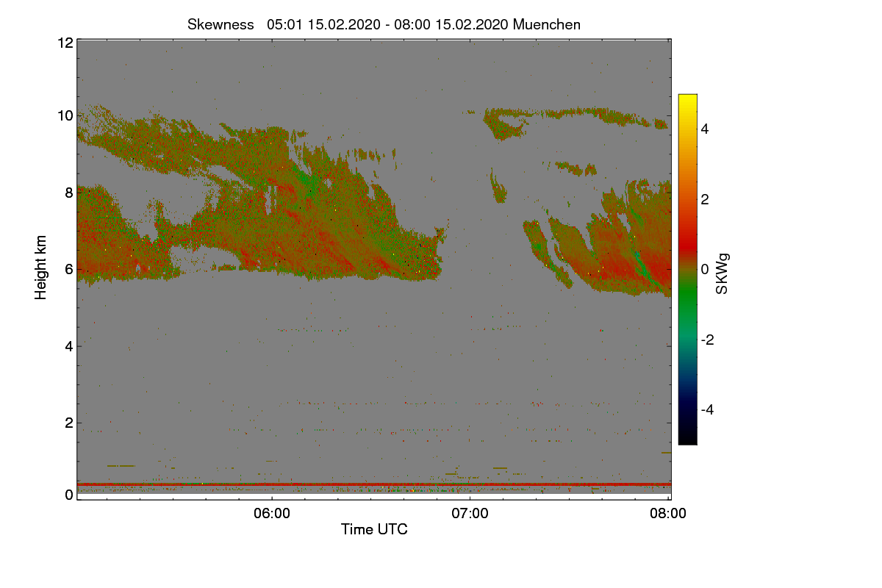
Task: Click the colorbar tick label 4
Action: pos(706,129)
